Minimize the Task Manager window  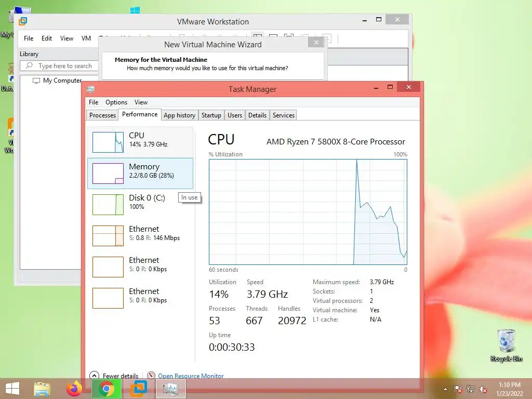point(376,87)
